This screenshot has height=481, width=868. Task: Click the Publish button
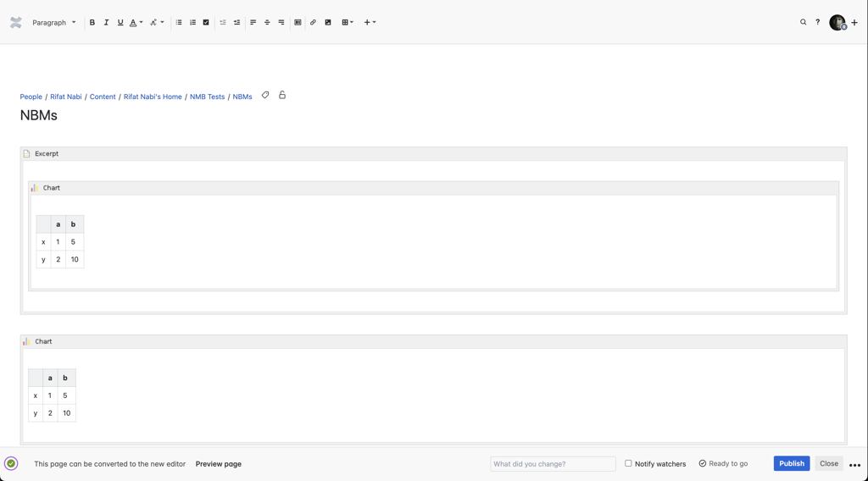(791, 463)
